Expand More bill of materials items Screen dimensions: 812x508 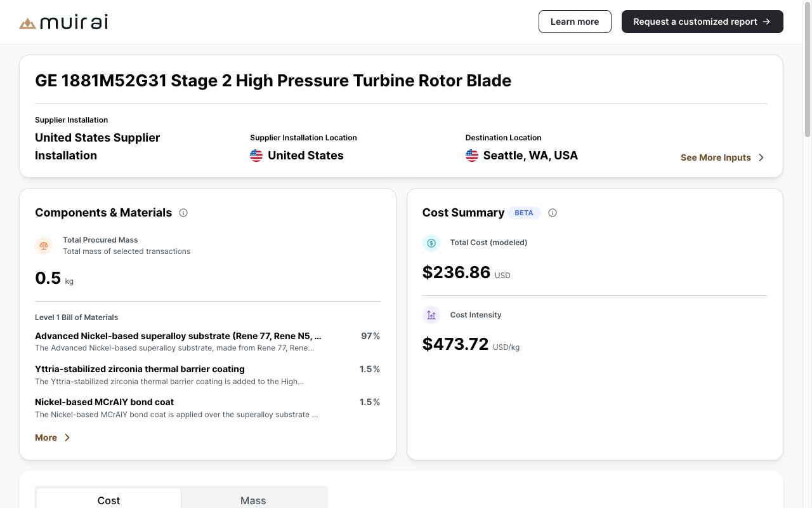(53, 438)
